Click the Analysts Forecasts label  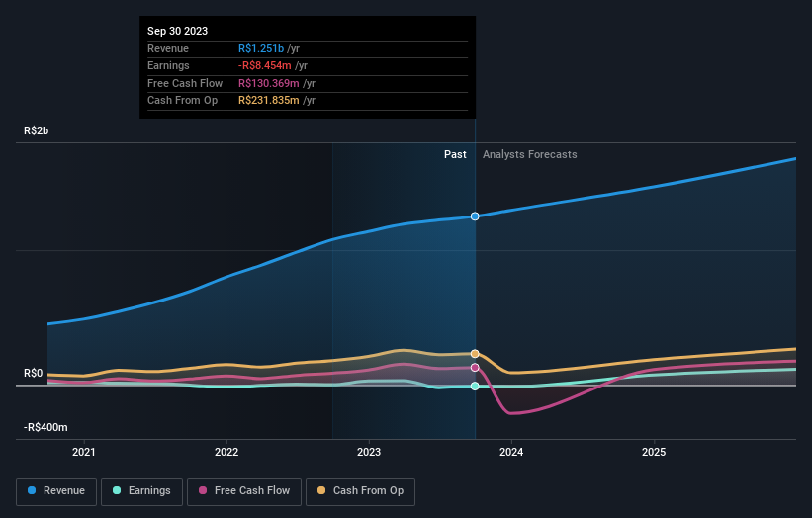(x=530, y=154)
